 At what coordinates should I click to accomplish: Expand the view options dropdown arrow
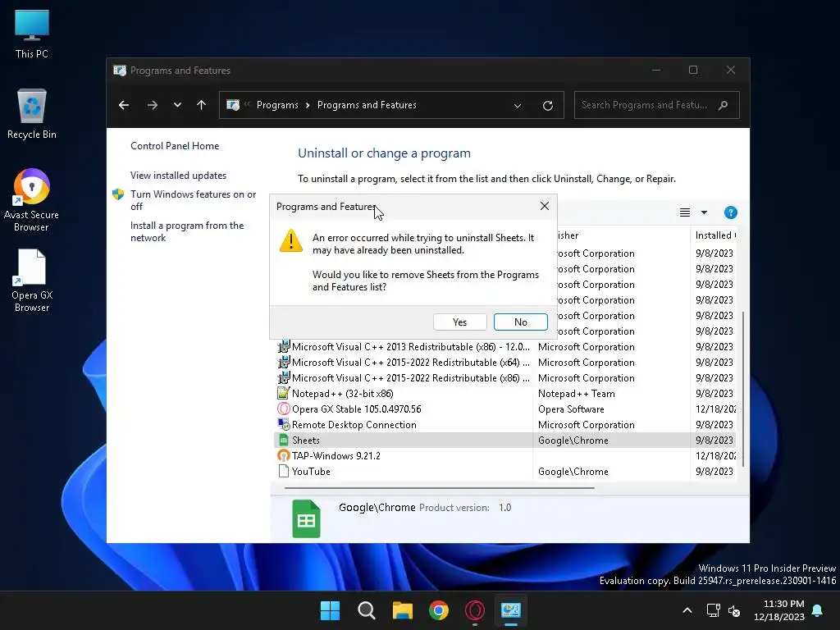(704, 212)
